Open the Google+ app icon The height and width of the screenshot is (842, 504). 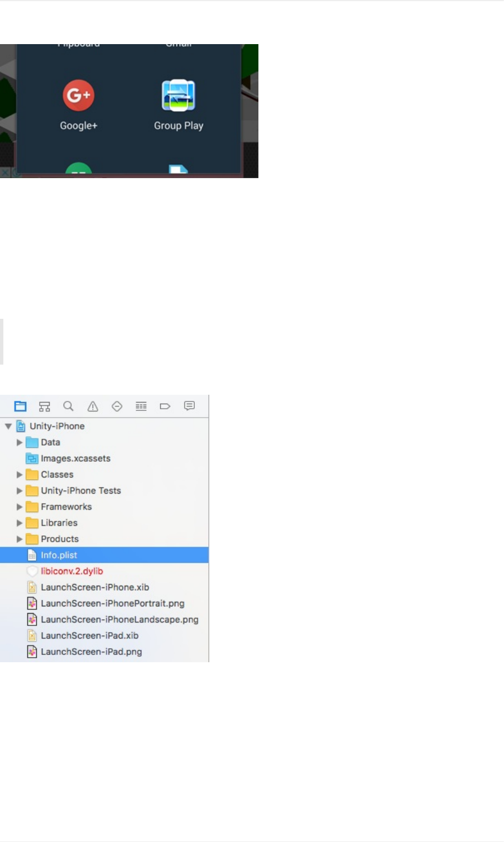[79, 95]
